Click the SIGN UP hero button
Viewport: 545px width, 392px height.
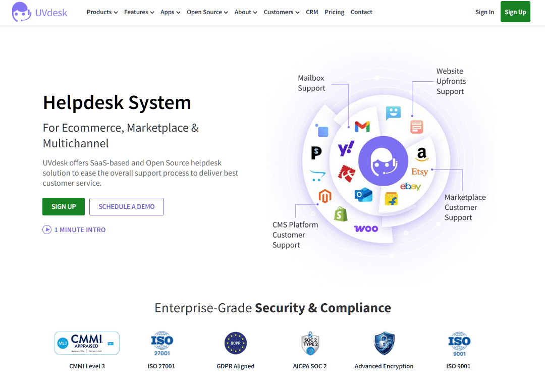(64, 206)
